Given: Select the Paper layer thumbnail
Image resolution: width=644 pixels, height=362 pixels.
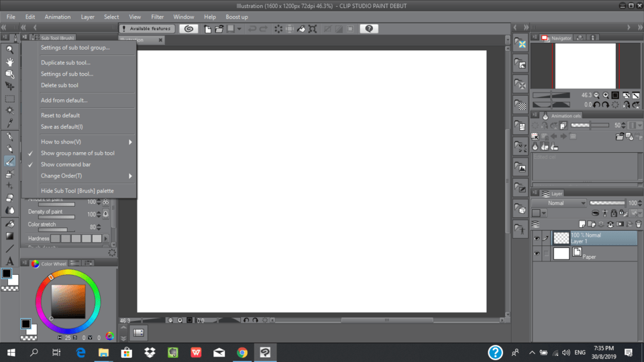Looking at the screenshot, I should tap(561, 253).
